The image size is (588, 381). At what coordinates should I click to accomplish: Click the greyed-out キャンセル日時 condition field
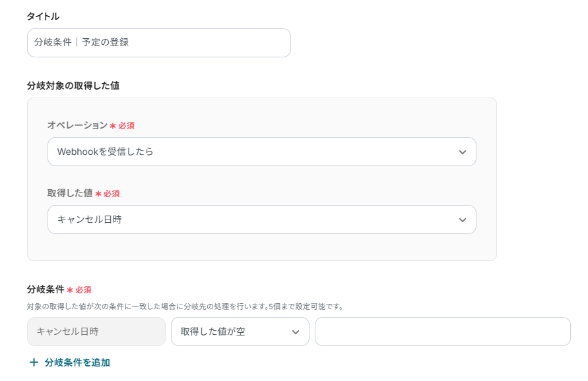tap(96, 332)
